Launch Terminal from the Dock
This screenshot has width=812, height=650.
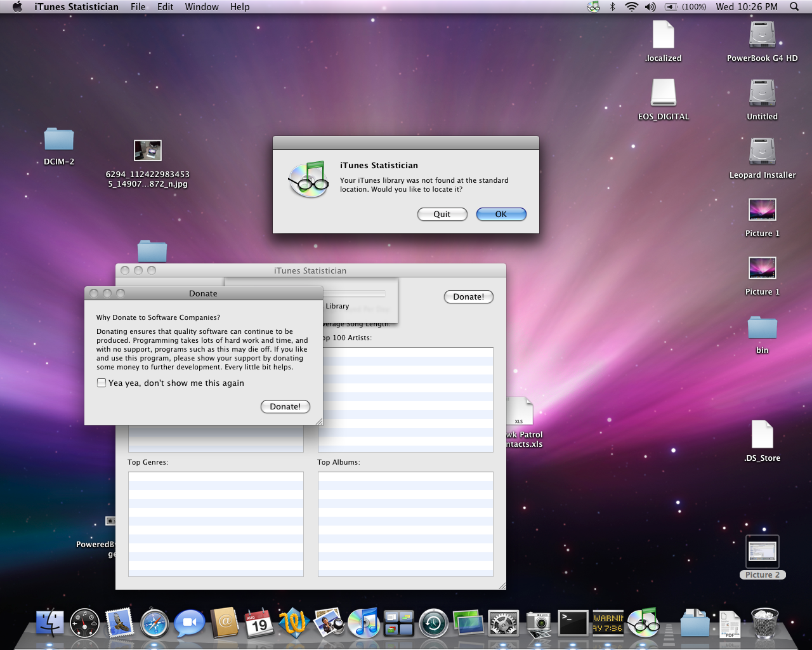click(x=573, y=623)
